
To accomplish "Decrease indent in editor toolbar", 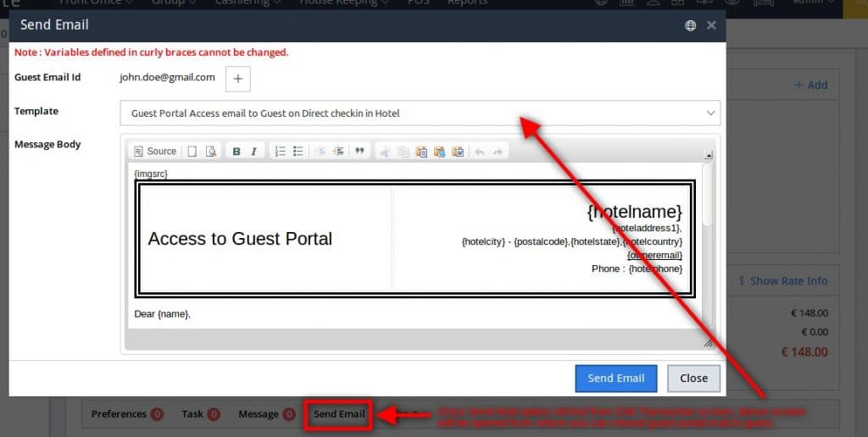I will (320, 152).
